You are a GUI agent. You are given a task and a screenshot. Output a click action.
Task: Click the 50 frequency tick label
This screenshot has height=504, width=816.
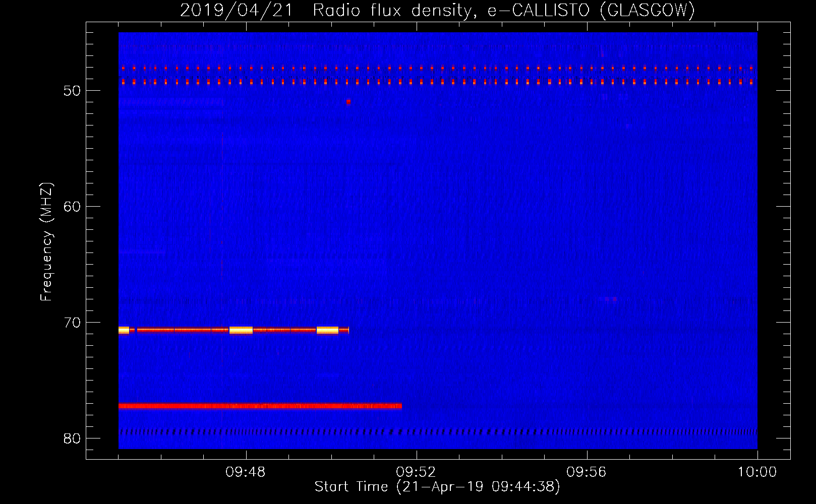(x=73, y=91)
